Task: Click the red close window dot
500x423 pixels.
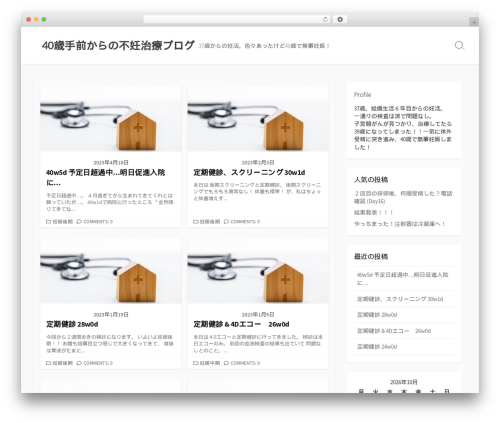Action: pyautogui.click(x=29, y=20)
